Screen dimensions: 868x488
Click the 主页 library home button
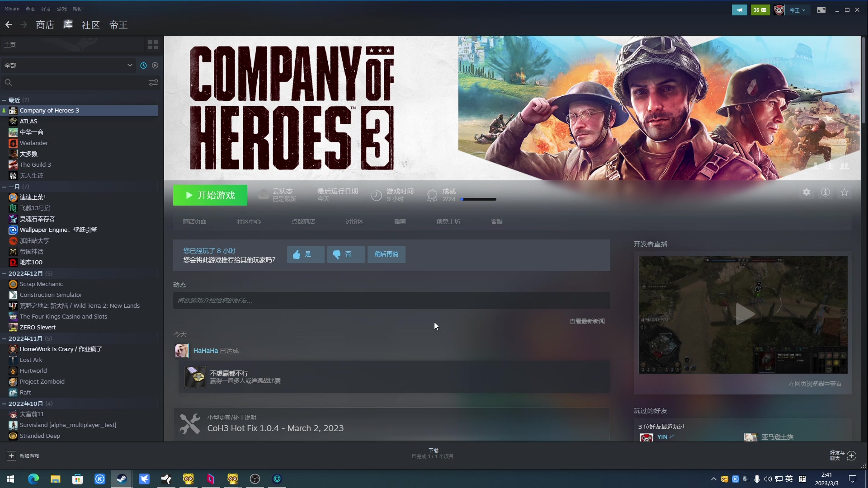(72, 45)
